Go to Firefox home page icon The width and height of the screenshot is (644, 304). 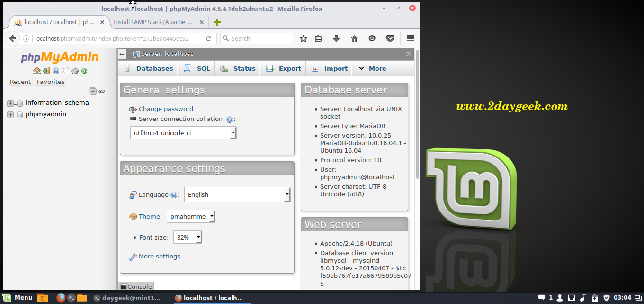click(x=354, y=38)
